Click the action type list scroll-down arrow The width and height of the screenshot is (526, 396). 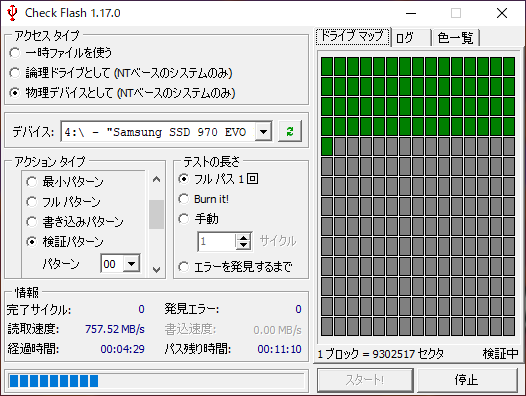click(156, 269)
